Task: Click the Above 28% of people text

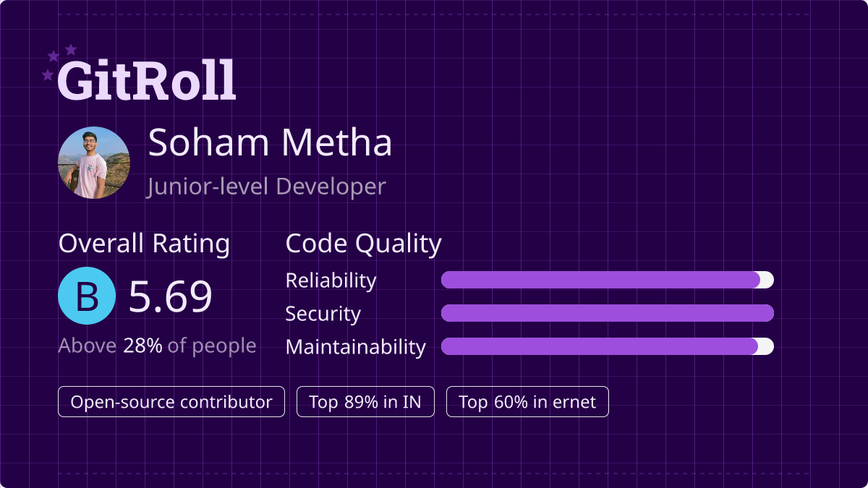Action: coord(157,346)
